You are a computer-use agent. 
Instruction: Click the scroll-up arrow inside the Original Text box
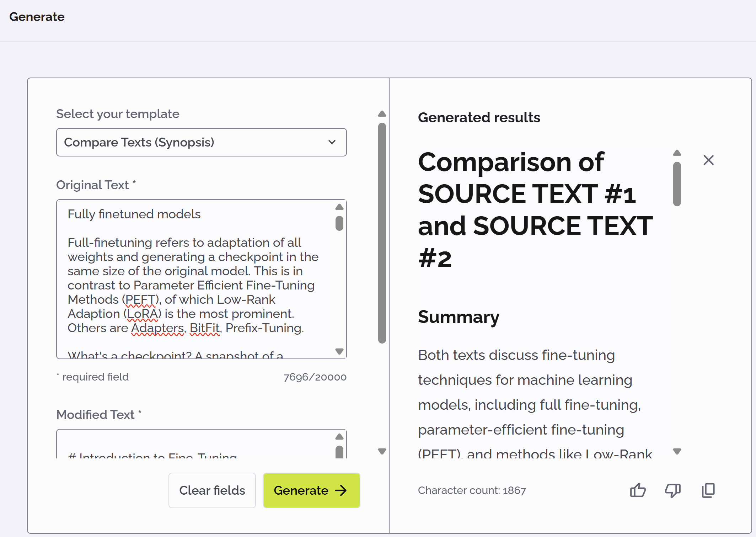pos(339,207)
